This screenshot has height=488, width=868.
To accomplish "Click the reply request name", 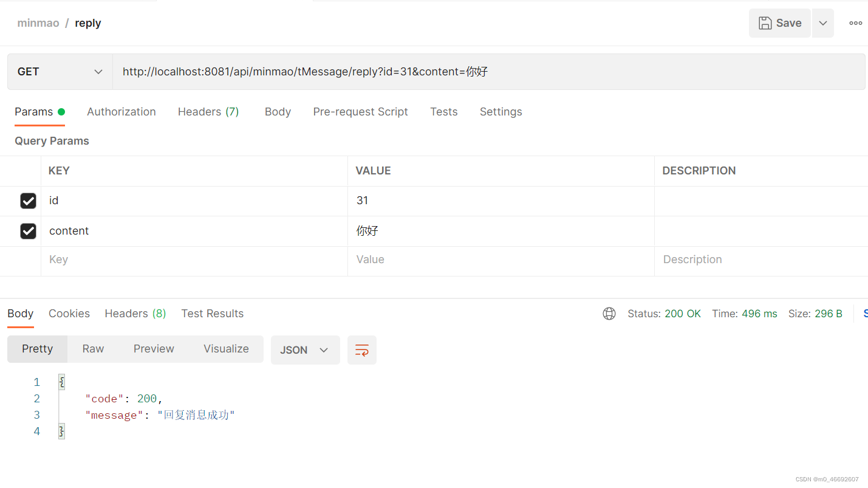I will tap(88, 23).
